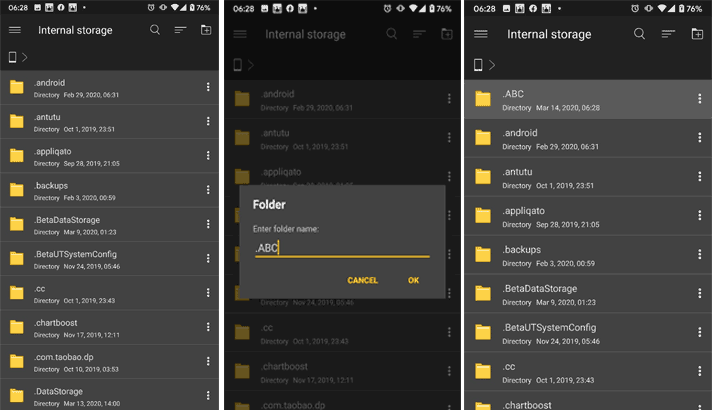Open options for .cc in left screen

click(208, 293)
